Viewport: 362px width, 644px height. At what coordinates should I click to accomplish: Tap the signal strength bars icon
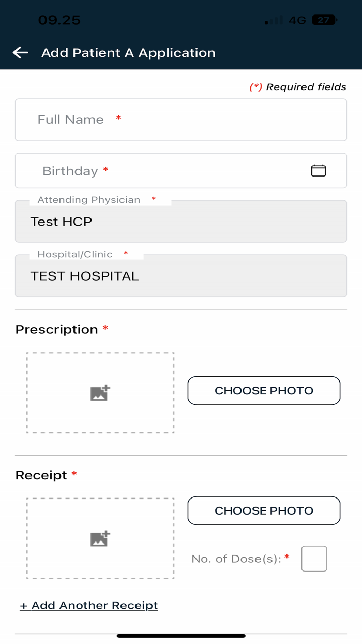click(274, 21)
